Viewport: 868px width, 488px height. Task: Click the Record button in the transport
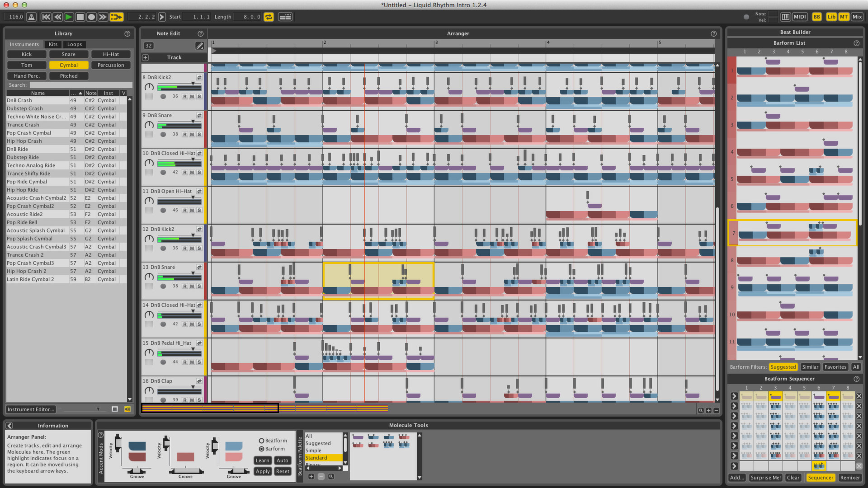(x=91, y=16)
